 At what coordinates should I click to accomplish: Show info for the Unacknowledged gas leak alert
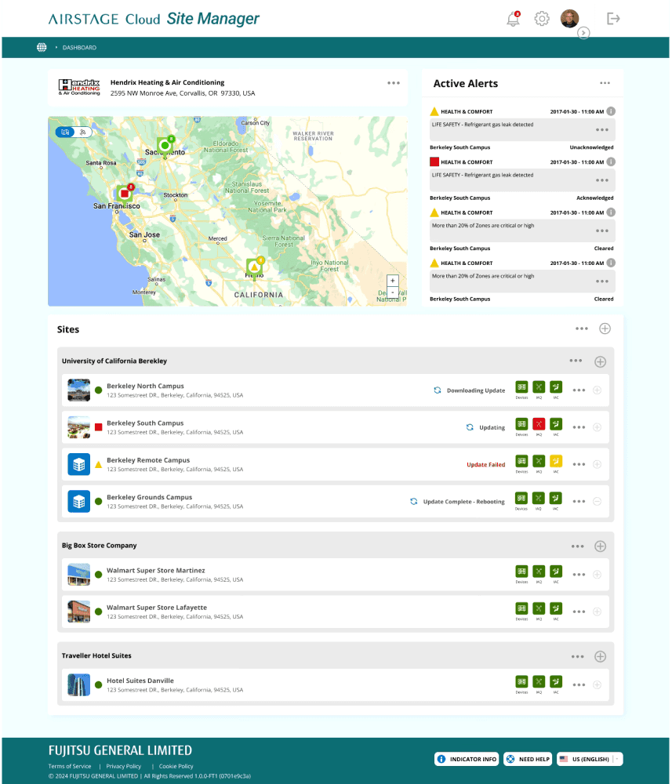click(x=611, y=111)
